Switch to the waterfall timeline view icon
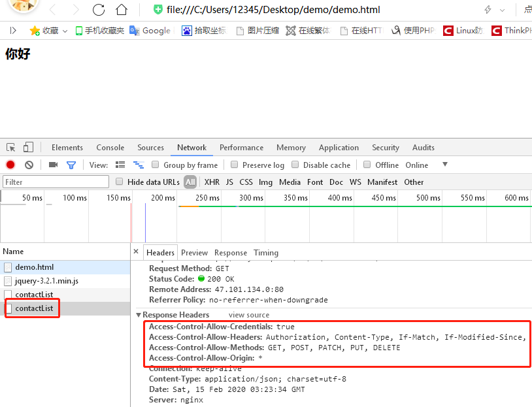532x407 pixels. pyautogui.click(x=139, y=165)
